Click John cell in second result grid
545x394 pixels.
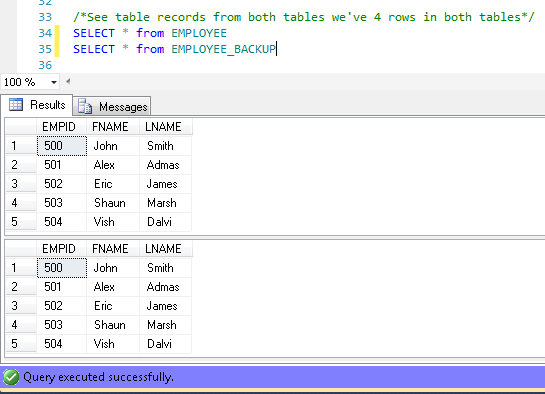coord(113,268)
